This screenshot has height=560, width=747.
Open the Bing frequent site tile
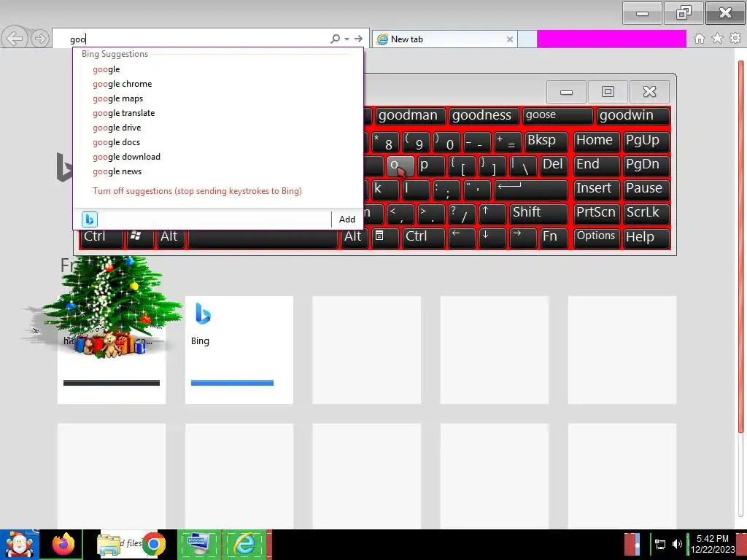[x=239, y=350]
